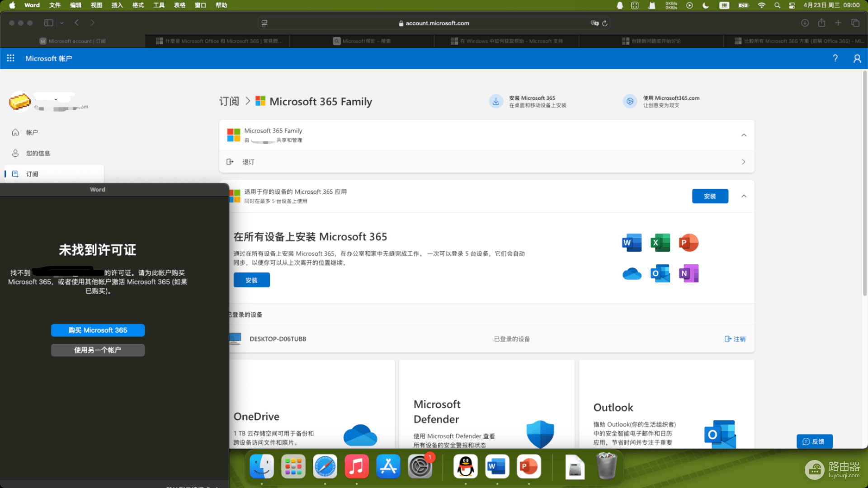Open Wi-Fi status in menu bar
This screenshot has width=868, height=488.
(762, 5)
